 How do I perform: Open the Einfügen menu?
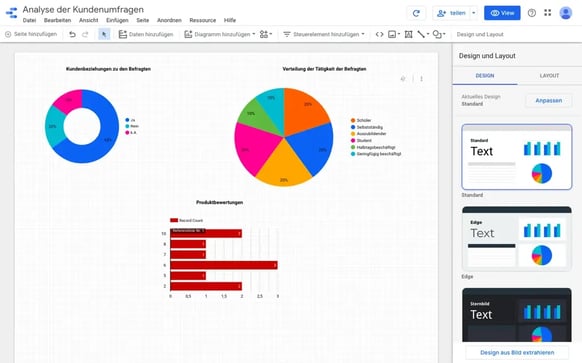coord(117,20)
